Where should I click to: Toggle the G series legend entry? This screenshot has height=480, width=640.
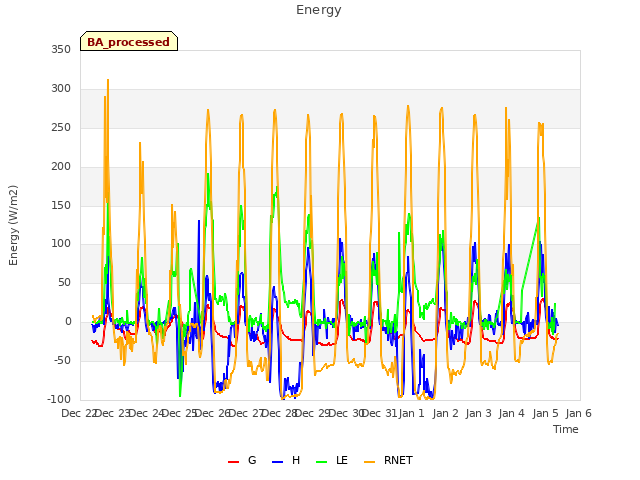point(242,460)
